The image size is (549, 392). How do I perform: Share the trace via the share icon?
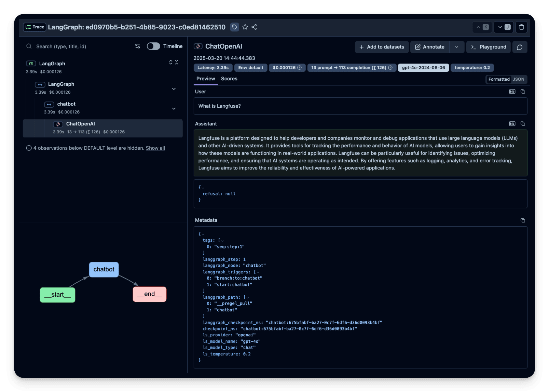coord(254,27)
